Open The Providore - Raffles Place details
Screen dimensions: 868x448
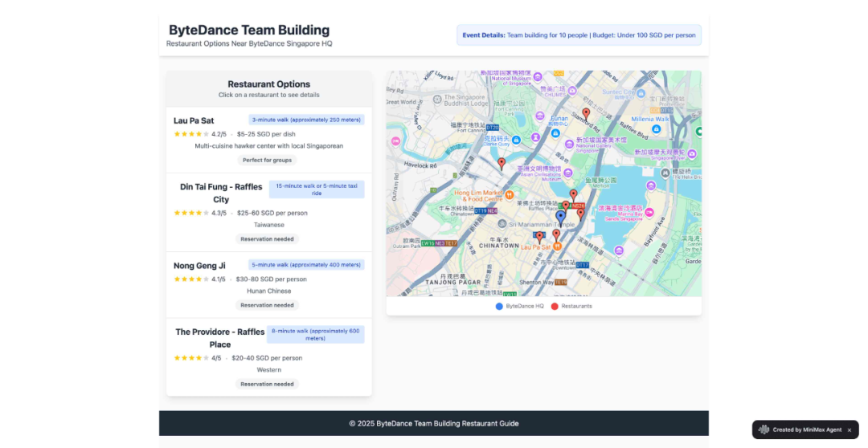tap(269, 357)
